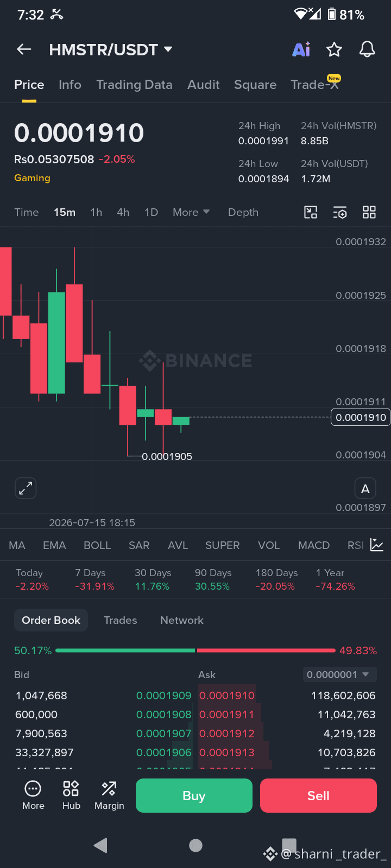
Task: Tap the current price label 0.0001910 on chart axis
Action: pyautogui.click(x=361, y=417)
